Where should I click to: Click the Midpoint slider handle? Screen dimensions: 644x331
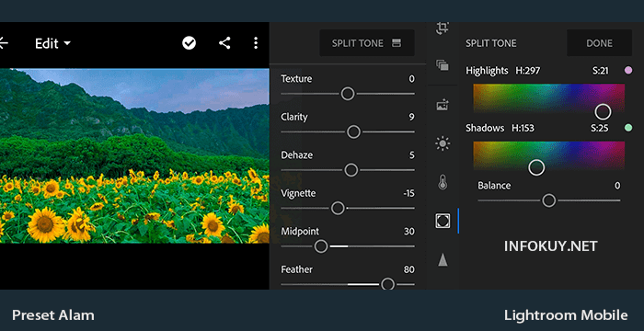click(x=321, y=246)
